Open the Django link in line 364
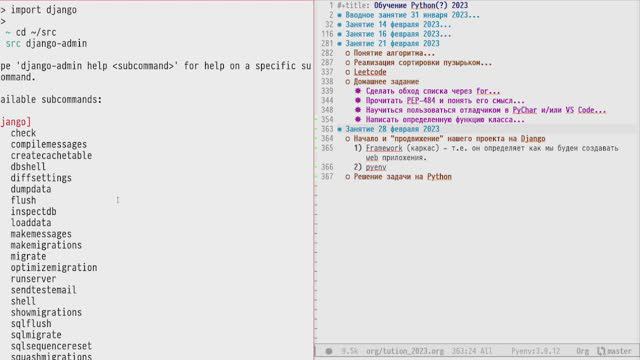The image size is (640, 360). click(x=533, y=139)
